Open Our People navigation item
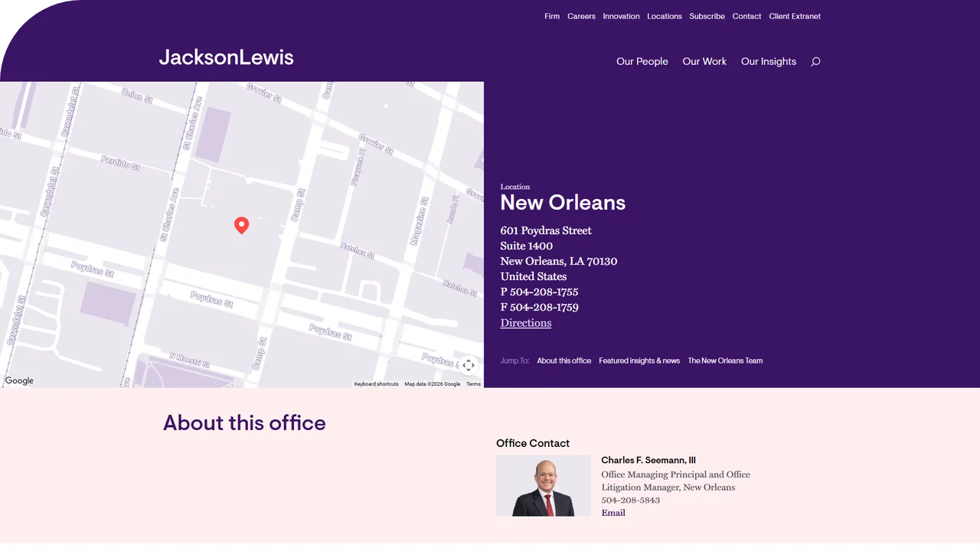This screenshot has width=980, height=551. point(642,61)
